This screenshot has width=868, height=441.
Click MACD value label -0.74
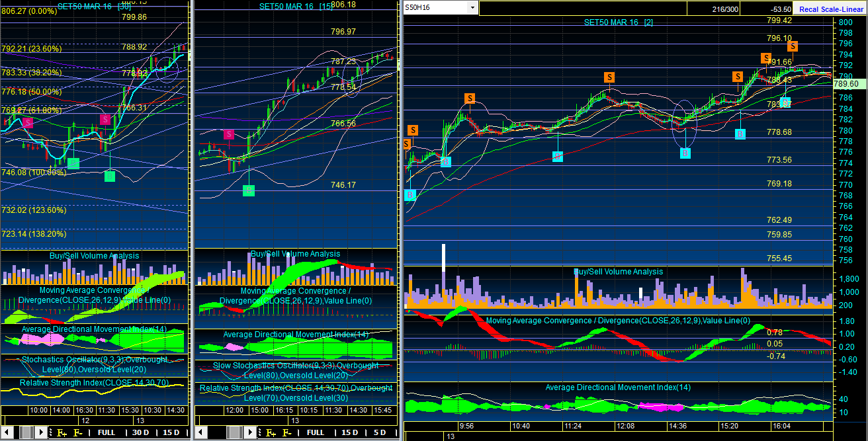(775, 356)
